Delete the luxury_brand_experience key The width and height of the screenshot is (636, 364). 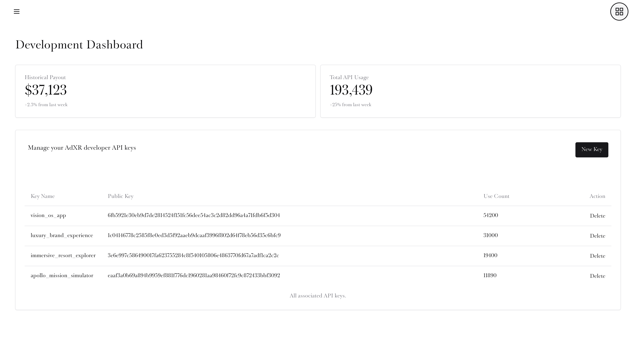pos(597,236)
